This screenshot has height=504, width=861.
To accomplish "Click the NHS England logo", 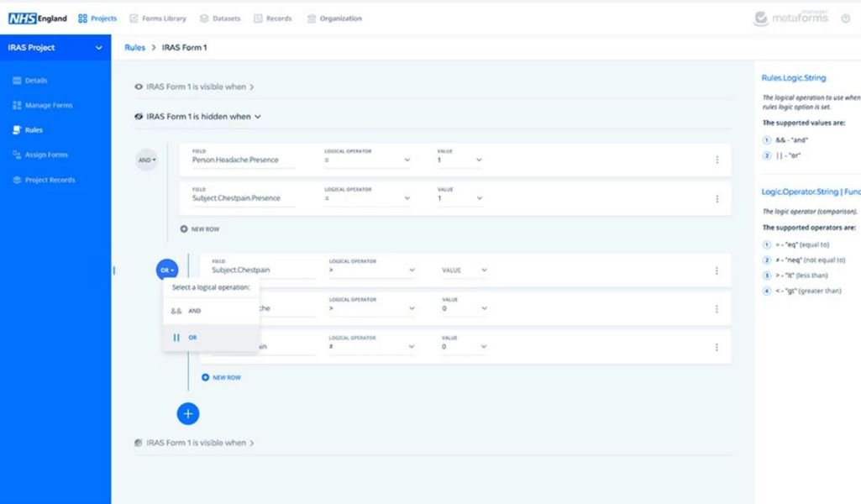I will pyautogui.click(x=37, y=18).
